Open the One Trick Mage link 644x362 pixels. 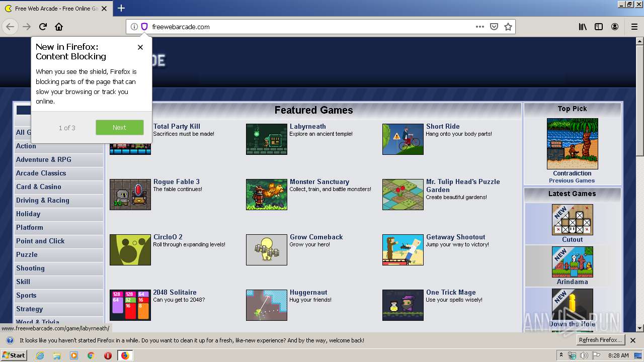pyautogui.click(x=451, y=292)
